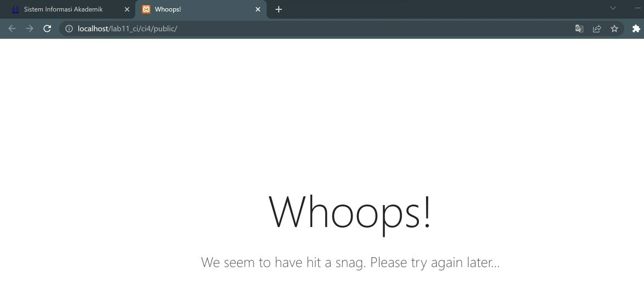
Task: Click the large Whoops! heading
Action: pyautogui.click(x=350, y=212)
